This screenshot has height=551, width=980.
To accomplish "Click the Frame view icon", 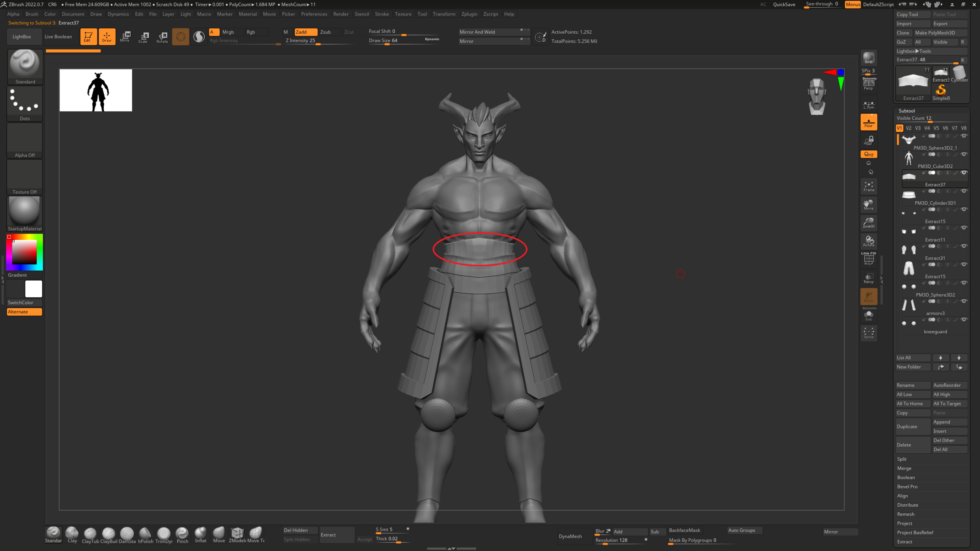I will [868, 186].
